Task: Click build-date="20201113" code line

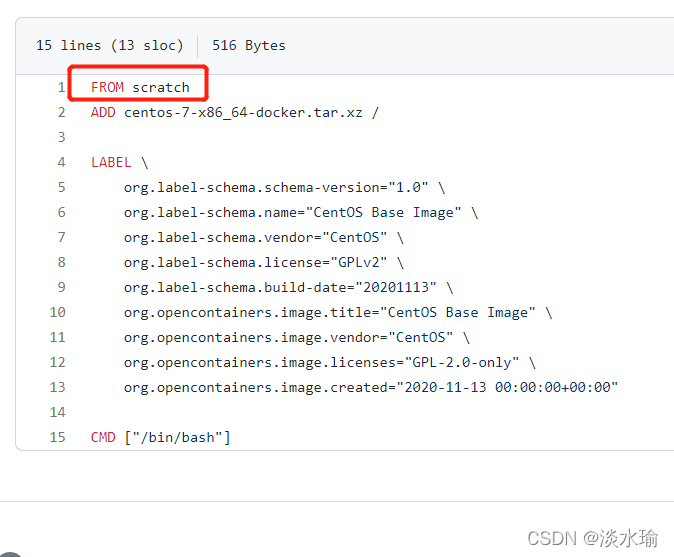Action: point(289,287)
